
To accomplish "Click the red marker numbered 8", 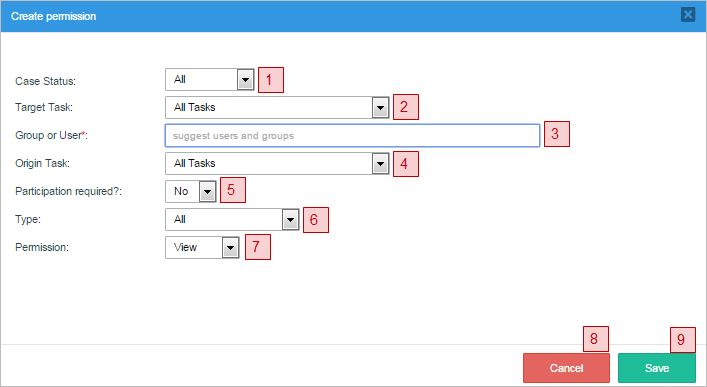I will click(596, 339).
